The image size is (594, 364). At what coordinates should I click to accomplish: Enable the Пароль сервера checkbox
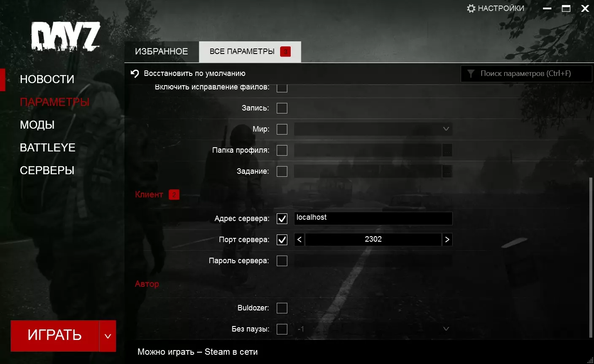(282, 261)
